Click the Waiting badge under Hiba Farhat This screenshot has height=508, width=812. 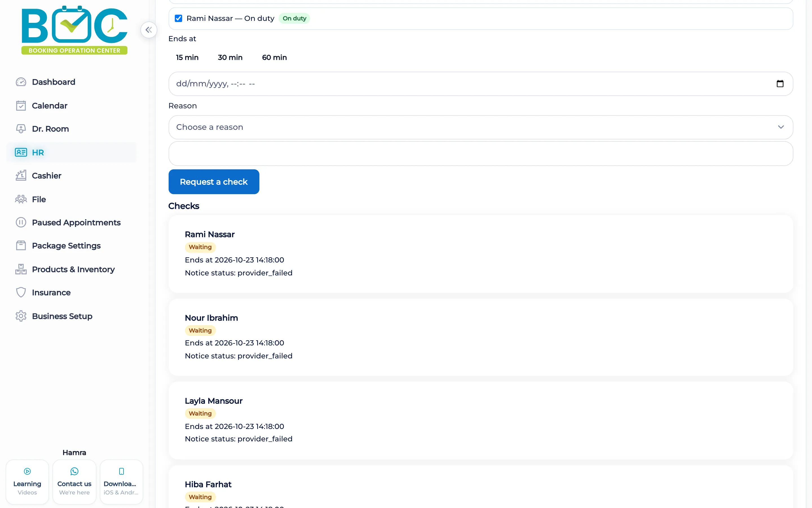(x=200, y=497)
